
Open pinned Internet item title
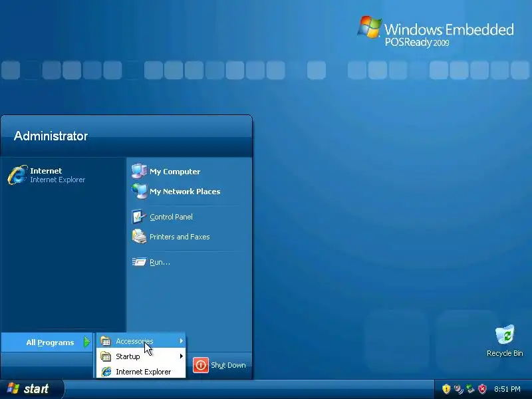tap(46, 171)
